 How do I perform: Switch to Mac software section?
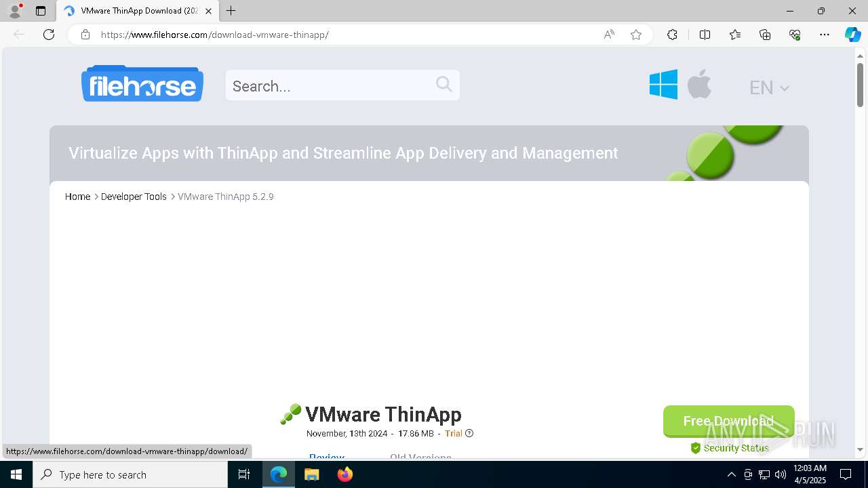tap(699, 84)
